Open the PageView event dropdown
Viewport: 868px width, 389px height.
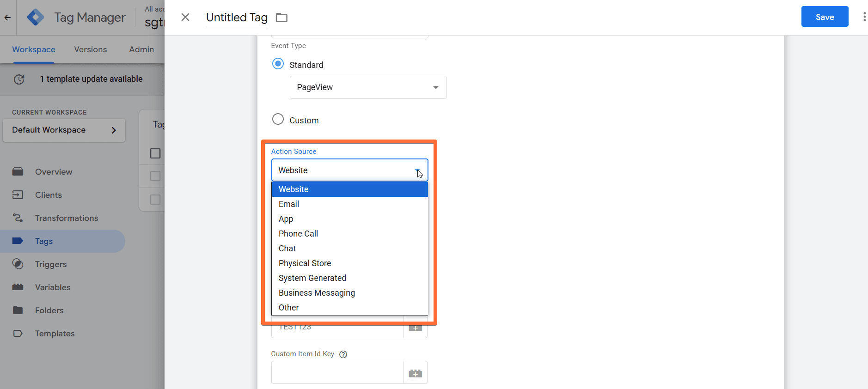click(x=368, y=87)
